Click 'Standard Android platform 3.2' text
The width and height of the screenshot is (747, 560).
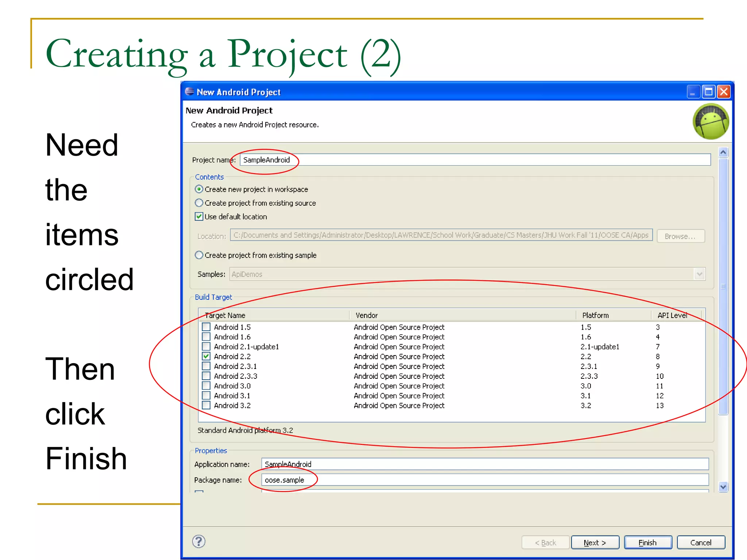pos(245,430)
